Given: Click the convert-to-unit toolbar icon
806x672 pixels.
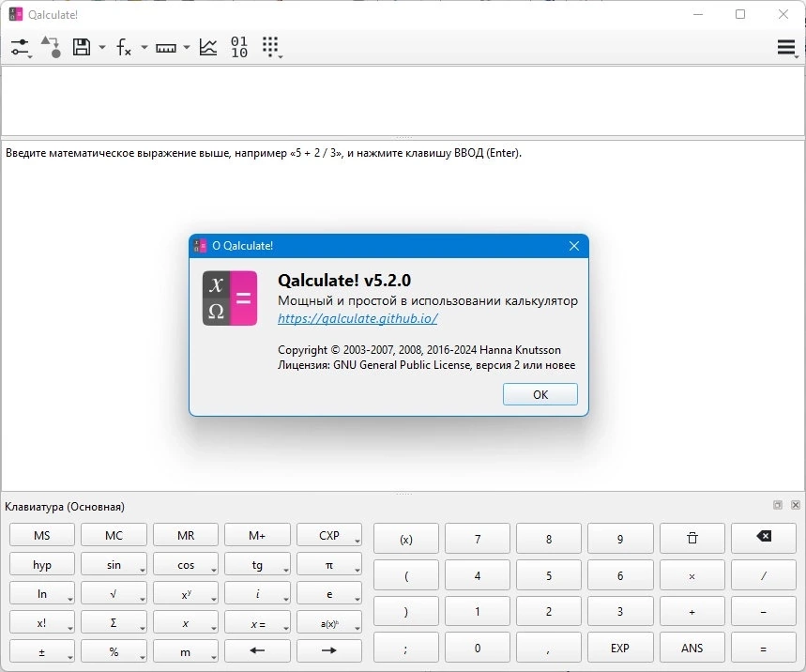Looking at the screenshot, I should coord(51,47).
